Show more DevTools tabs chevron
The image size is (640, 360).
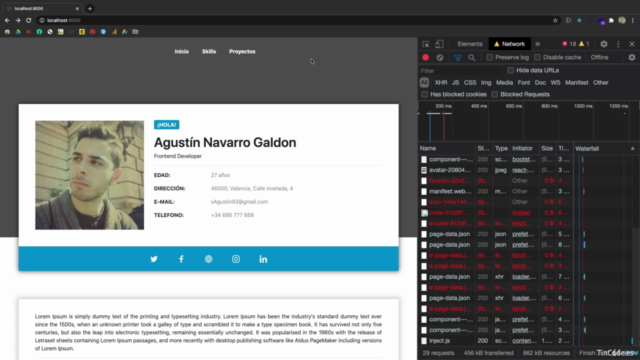[x=538, y=44]
